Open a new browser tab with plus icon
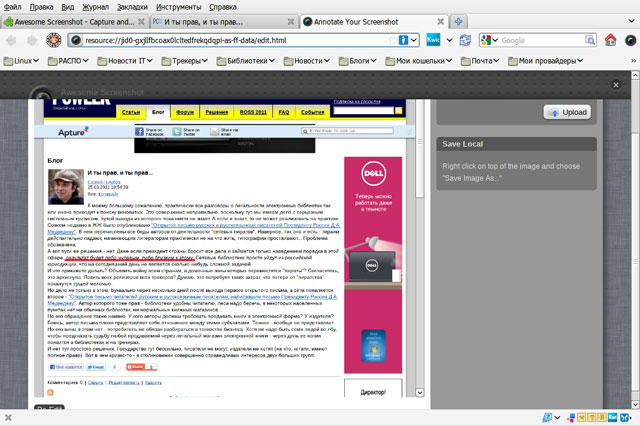Viewport: 640px width, 426px height. pyautogui.click(x=459, y=21)
